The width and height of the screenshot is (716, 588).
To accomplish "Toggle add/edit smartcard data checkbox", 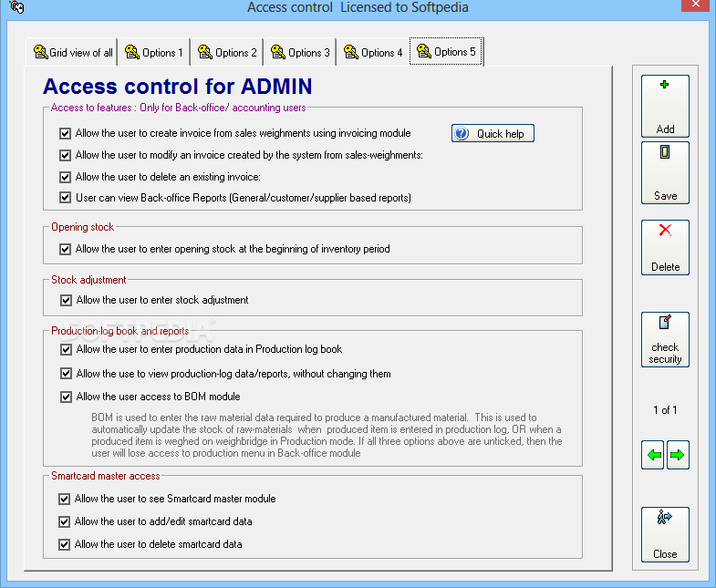I will [64, 521].
